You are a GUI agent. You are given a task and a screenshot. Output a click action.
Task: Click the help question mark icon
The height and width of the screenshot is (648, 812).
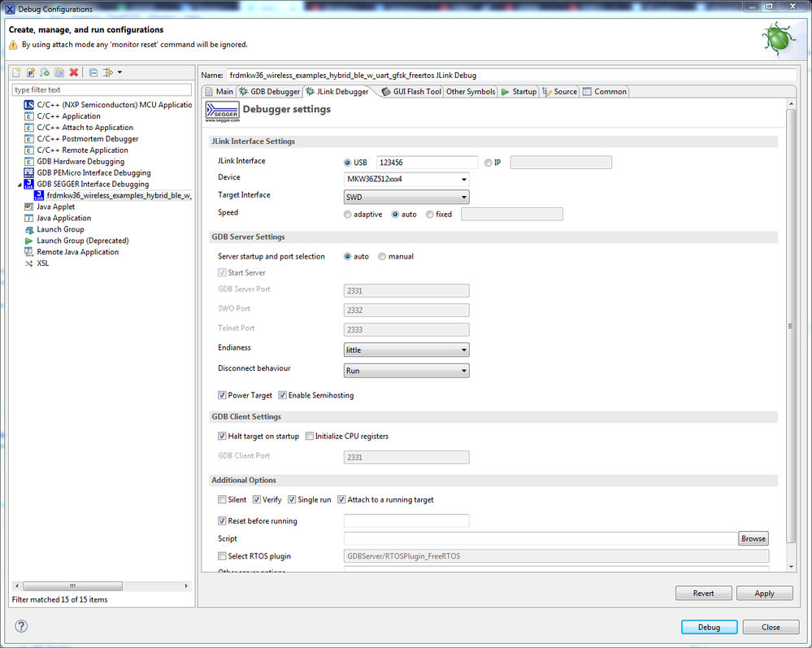[21, 626]
